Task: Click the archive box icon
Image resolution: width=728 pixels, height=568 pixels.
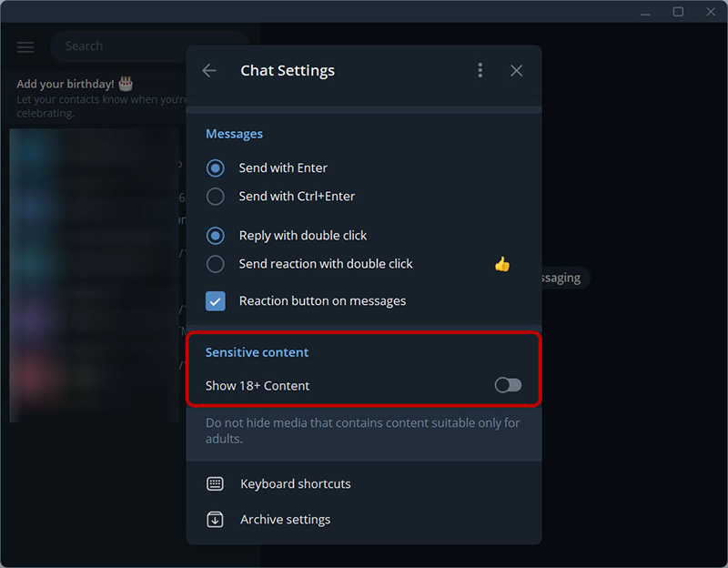Action: pos(215,520)
